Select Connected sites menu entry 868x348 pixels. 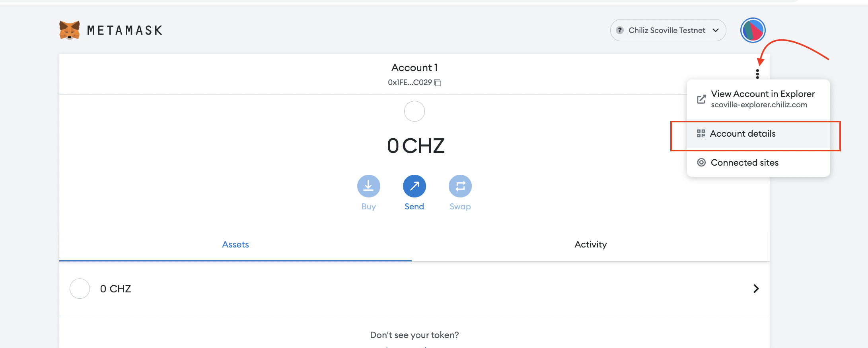pyautogui.click(x=744, y=162)
